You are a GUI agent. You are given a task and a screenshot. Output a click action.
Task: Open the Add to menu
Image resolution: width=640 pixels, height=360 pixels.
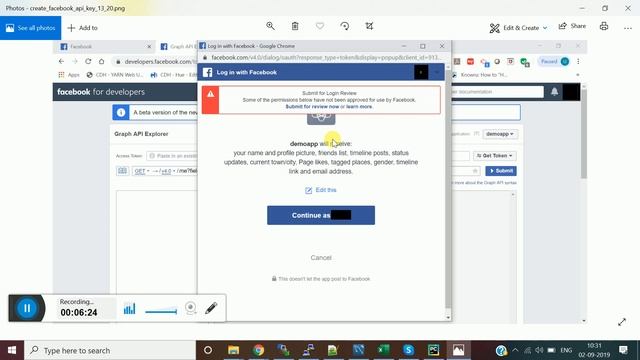[x=82, y=28]
